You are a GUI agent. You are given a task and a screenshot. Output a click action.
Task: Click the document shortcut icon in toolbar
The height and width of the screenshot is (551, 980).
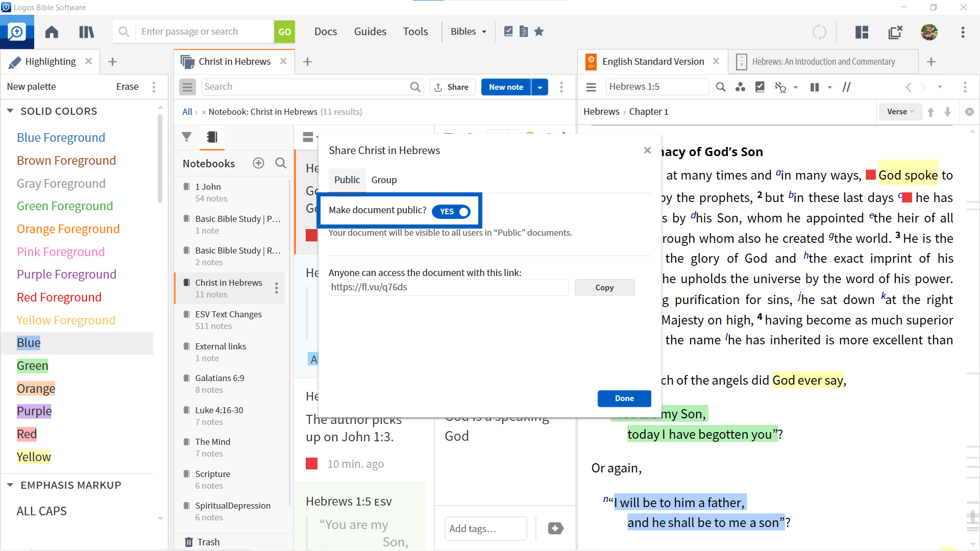coord(523,32)
